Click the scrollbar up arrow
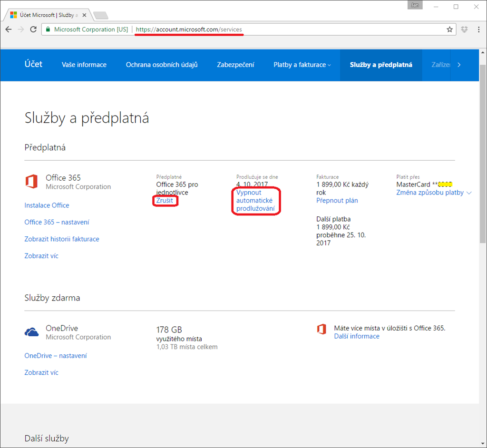The image size is (487, 448). pos(483,52)
